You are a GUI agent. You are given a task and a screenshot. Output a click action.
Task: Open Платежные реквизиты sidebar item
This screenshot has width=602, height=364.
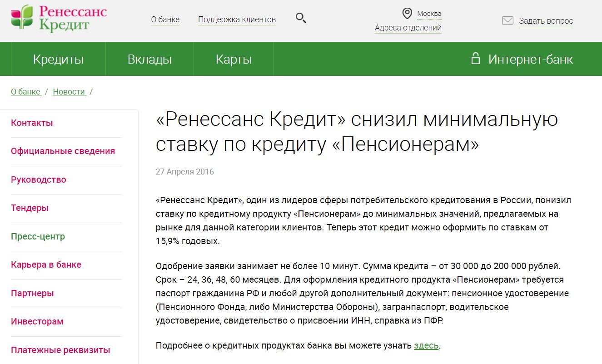[60, 350]
